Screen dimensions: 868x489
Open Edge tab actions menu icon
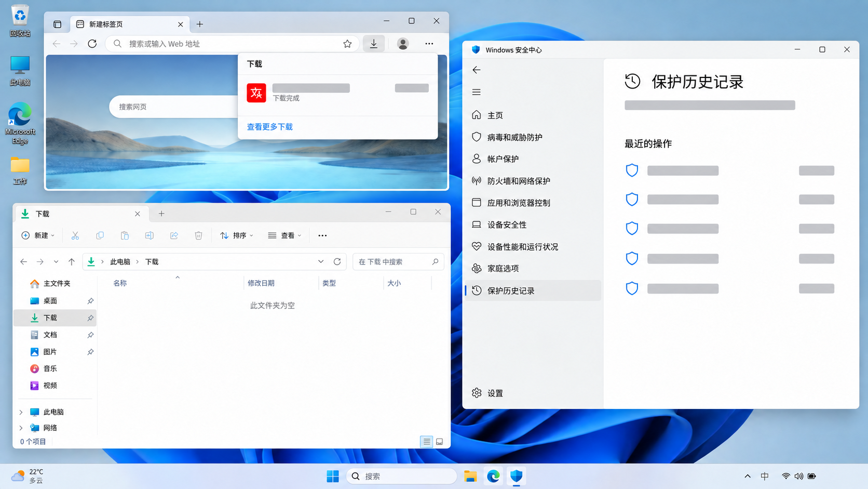click(58, 24)
